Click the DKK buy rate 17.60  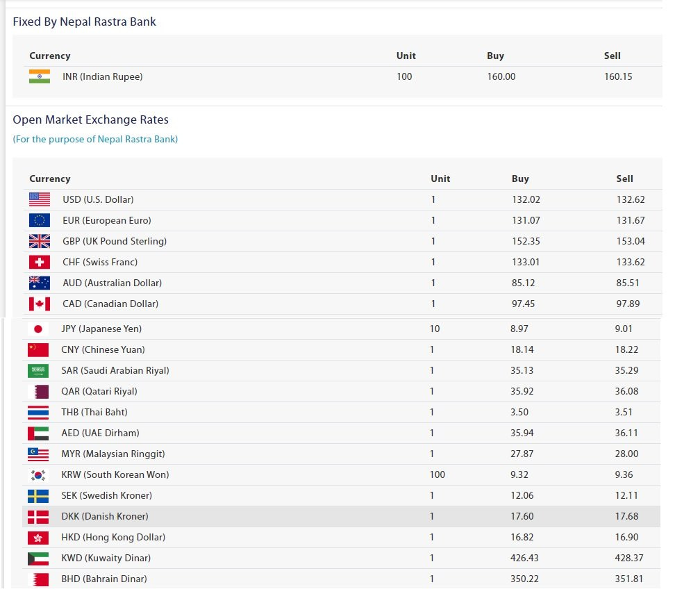point(522,517)
